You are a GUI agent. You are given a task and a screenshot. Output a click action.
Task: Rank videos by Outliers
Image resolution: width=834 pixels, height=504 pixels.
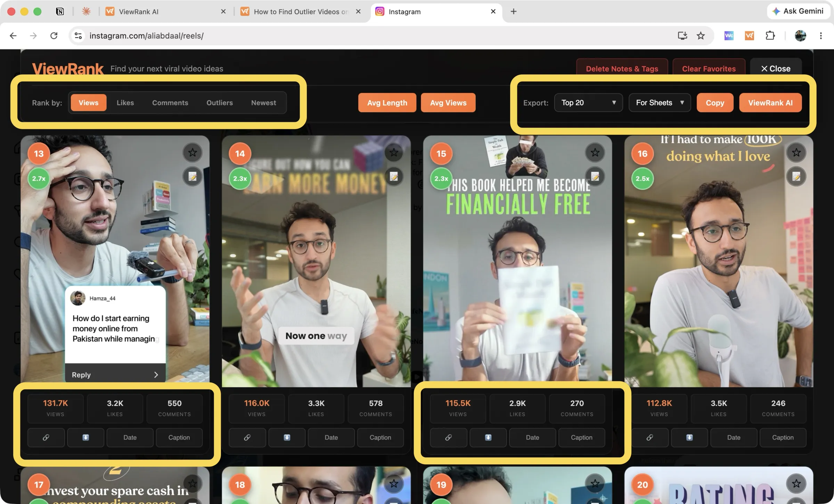pos(220,103)
